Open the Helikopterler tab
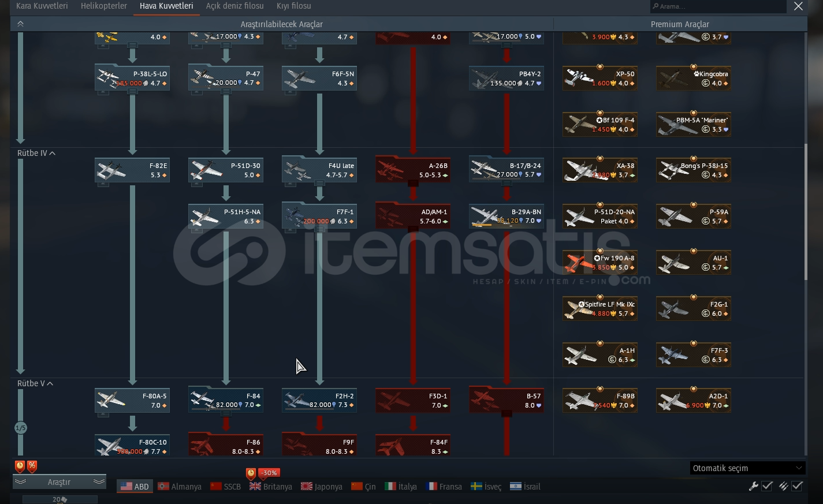Screen dimensions: 823x504 104,6
